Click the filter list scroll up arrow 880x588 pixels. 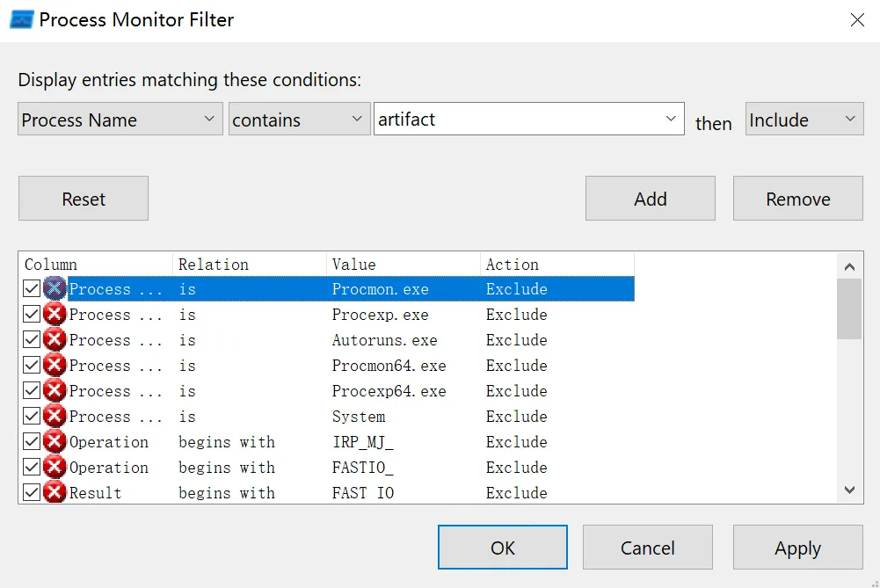[x=849, y=266]
